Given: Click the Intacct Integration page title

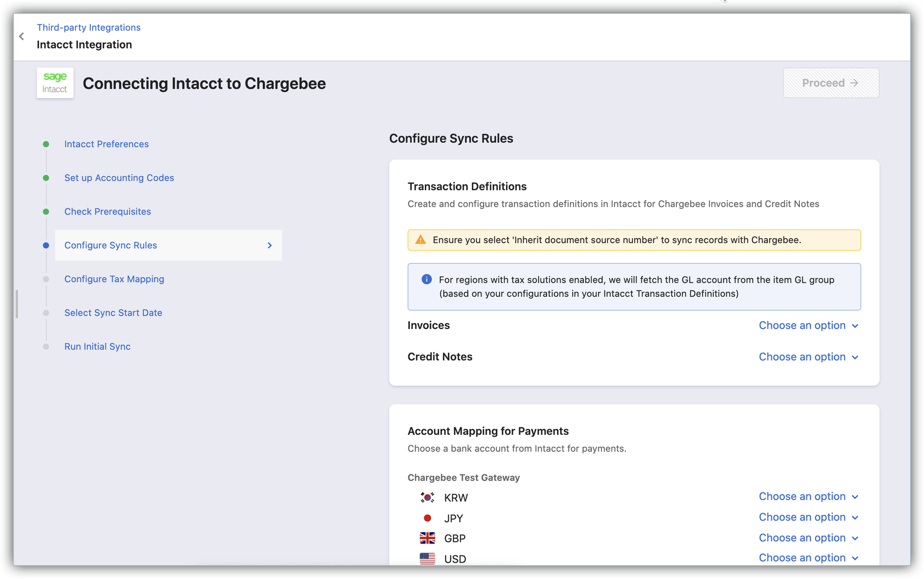Looking at the screenshot, I should [84, 45].
